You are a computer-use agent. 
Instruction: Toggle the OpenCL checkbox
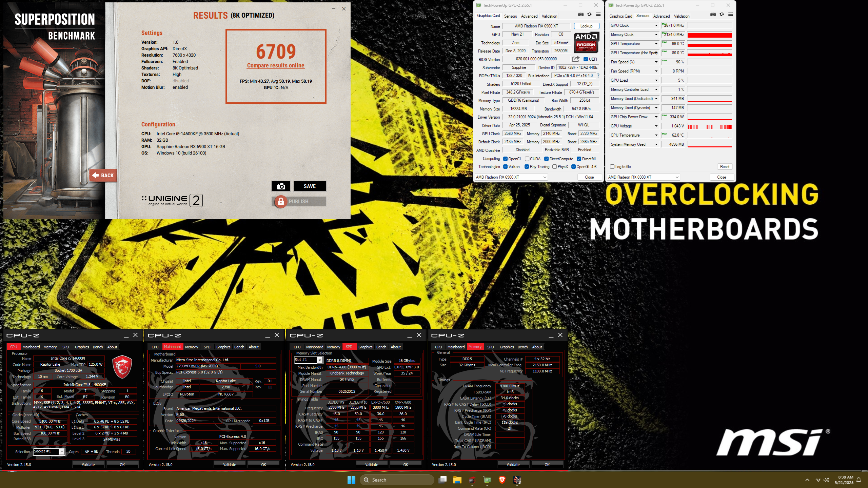click(505, 159)
